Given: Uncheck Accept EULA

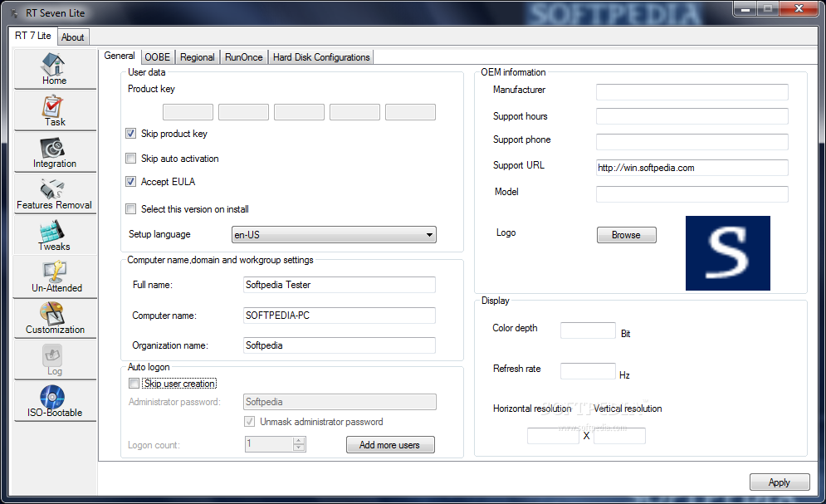Looking at the screenshot, I should click(x=130, y=182).
